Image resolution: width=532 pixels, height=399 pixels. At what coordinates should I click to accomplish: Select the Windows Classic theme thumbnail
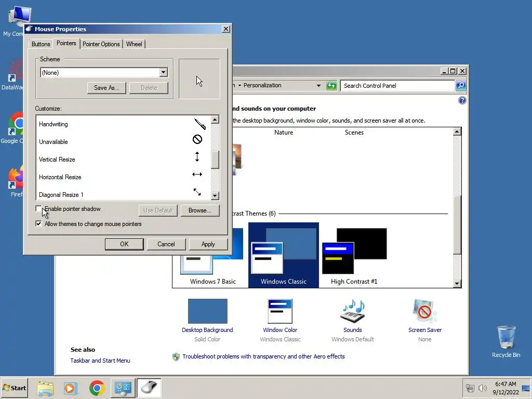click(x=284, y=255)
